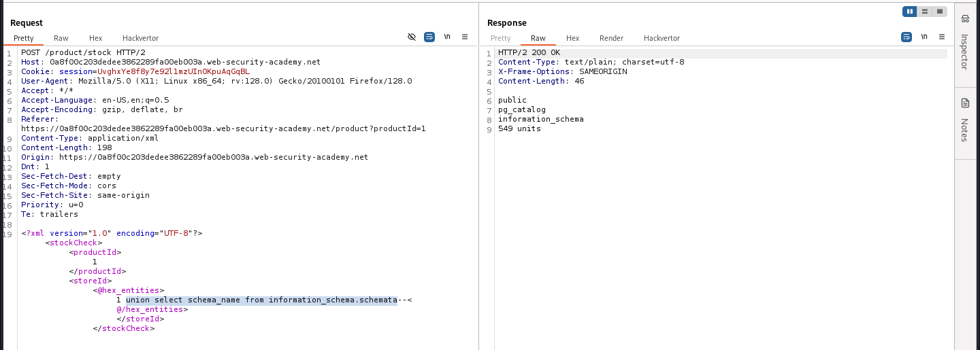Click '549 units' in response body
Viewport: 980px width, 350px height.
point(519,128)
